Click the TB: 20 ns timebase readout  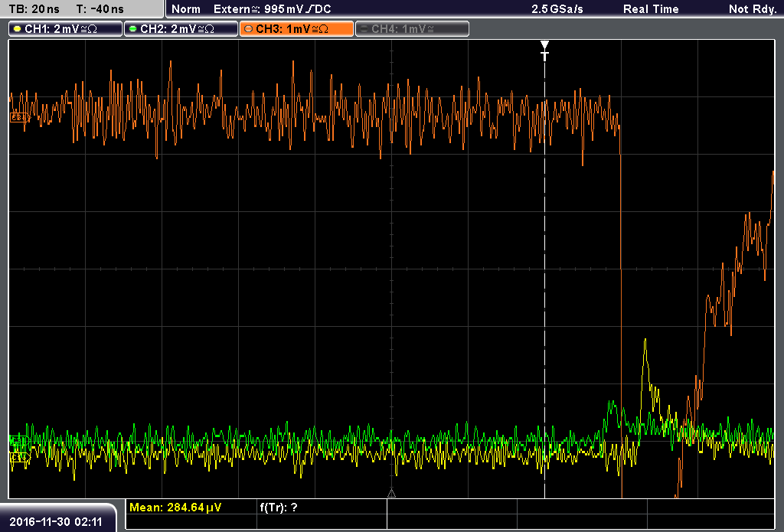tap(34, 9)
